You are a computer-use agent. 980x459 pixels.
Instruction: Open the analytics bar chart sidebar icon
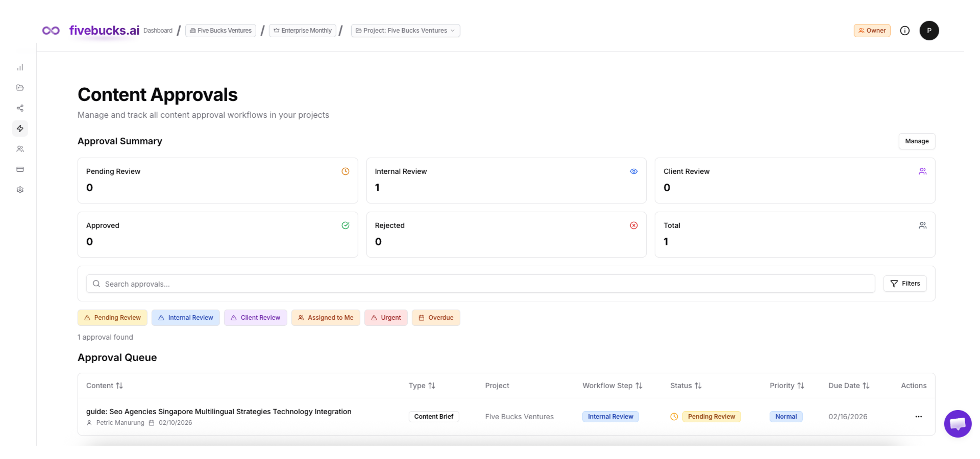point(20,67)
